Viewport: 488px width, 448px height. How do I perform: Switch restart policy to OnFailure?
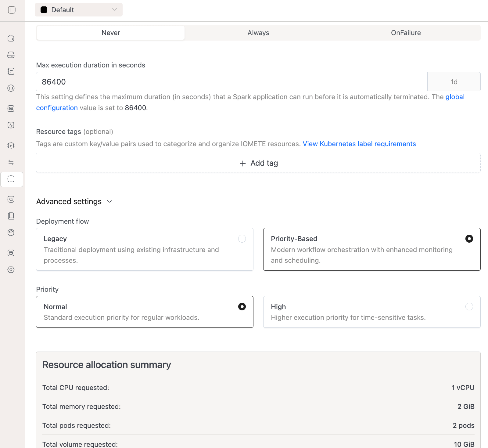click(x=406, y=33)
